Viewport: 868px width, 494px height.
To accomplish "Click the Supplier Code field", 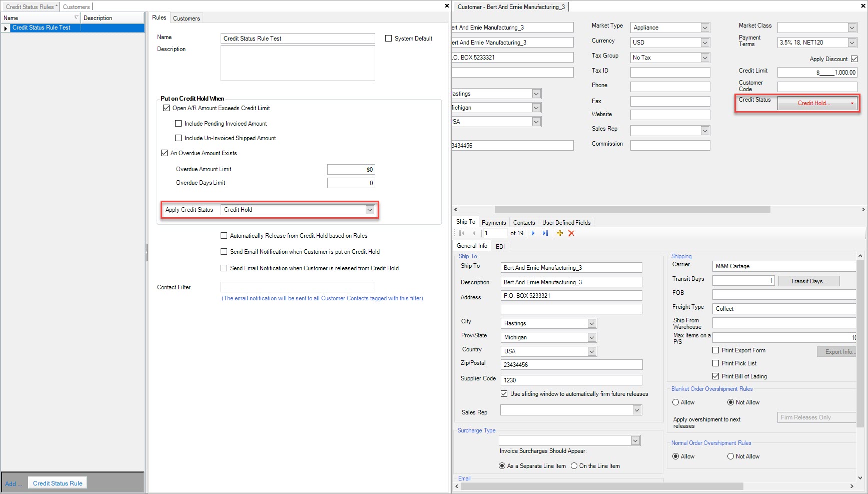I will 571,380.
